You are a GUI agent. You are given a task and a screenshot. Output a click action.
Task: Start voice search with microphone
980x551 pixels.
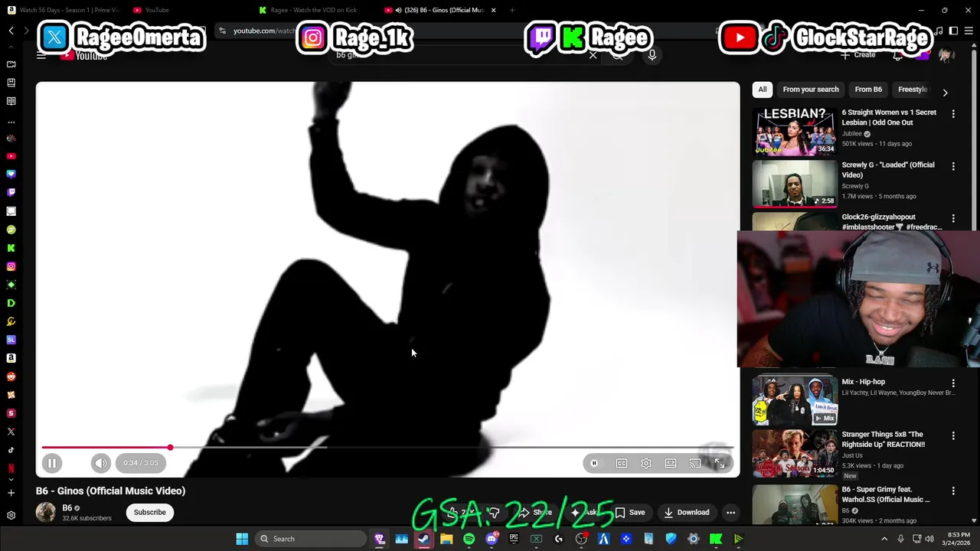[x=652, y=55]
